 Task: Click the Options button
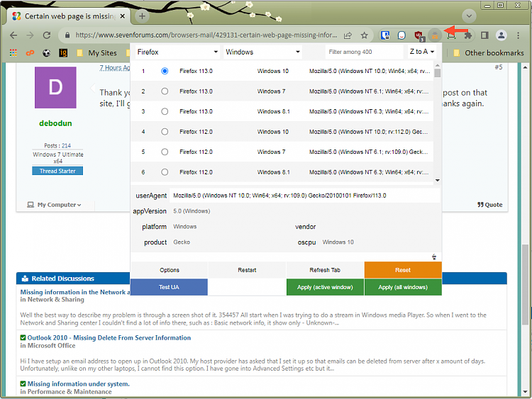170,270
